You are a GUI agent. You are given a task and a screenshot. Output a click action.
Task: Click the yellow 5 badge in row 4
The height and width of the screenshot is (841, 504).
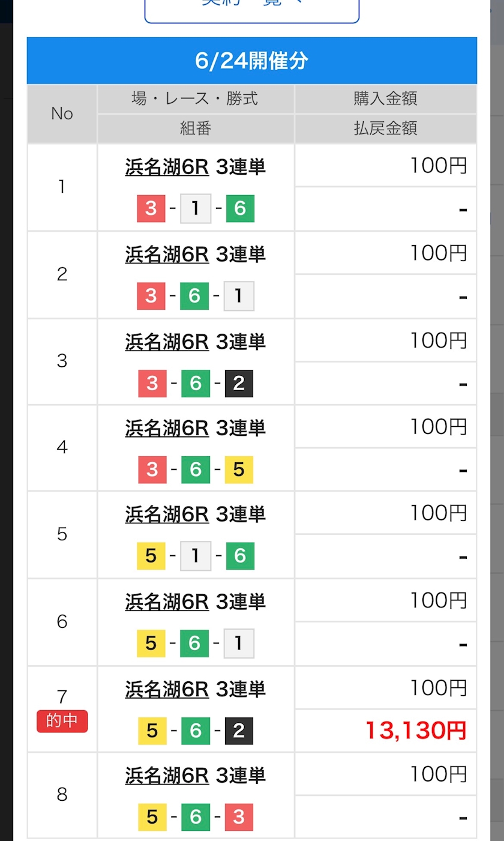[x=239, y=470]
